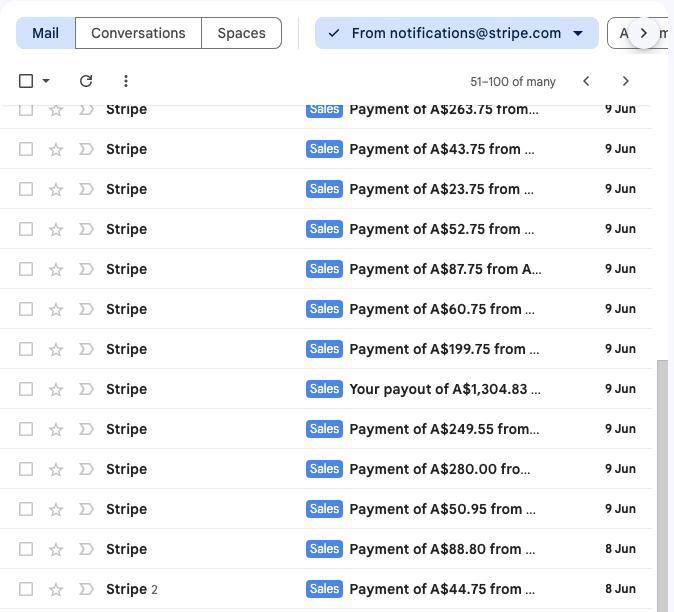Star the payout of A$1,304.83 email
This screenshot has width=674, height=612.
(x=56, y=389)
